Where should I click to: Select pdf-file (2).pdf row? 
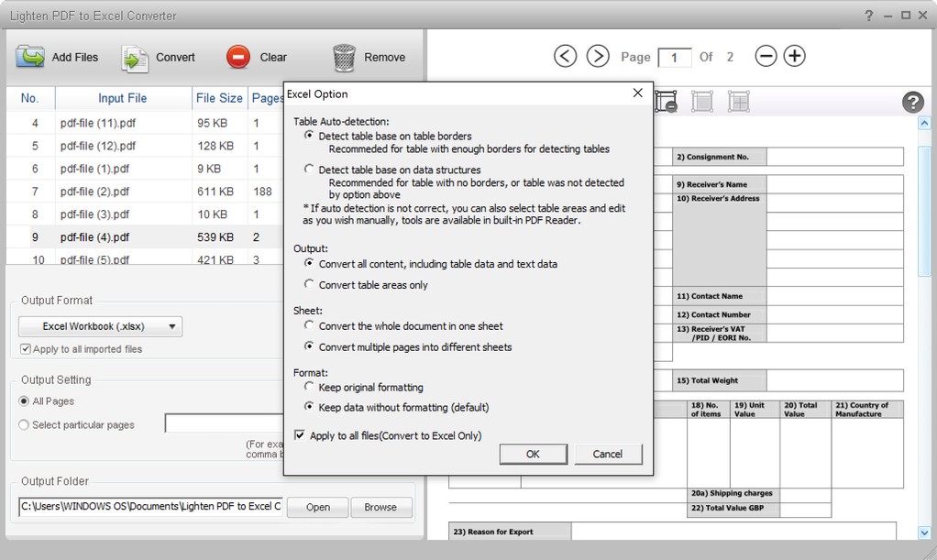pos(145,192)
